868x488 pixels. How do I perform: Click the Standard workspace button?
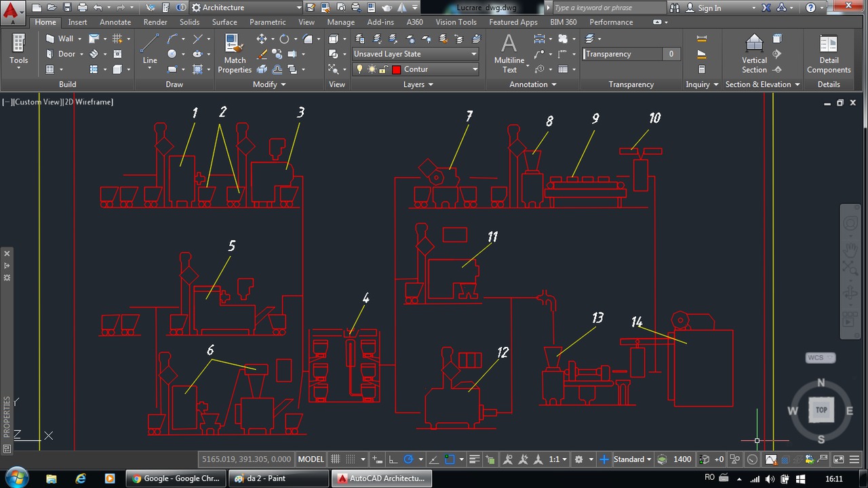(629, 459)
